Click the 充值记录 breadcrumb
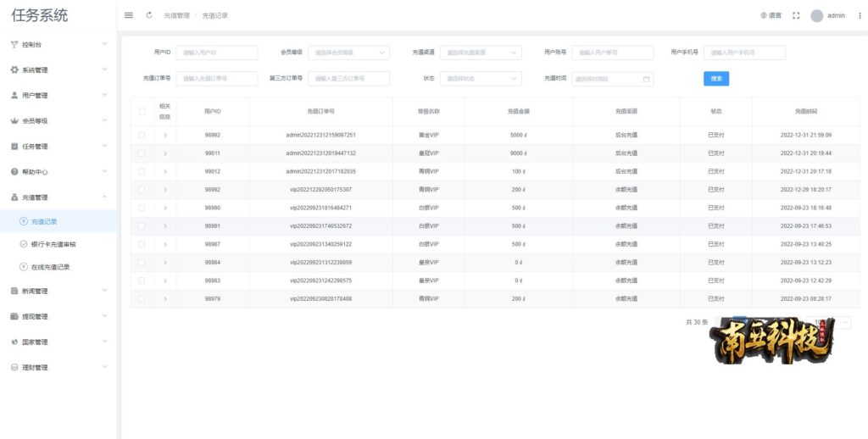Viewport: 868px width, 439px height. click(x=214, y=15)
